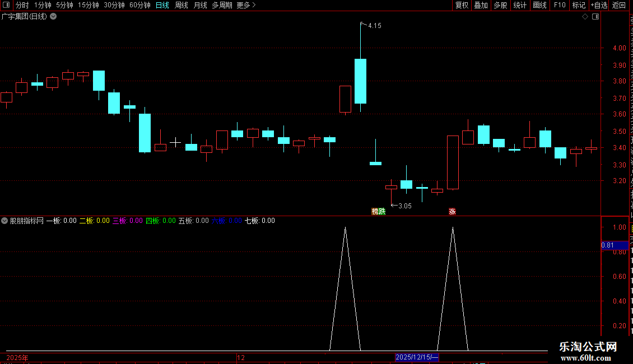Open the 复权 adjustment option
Image resolution: width=633 pixels, height=364 pixels.
(462, 5)
